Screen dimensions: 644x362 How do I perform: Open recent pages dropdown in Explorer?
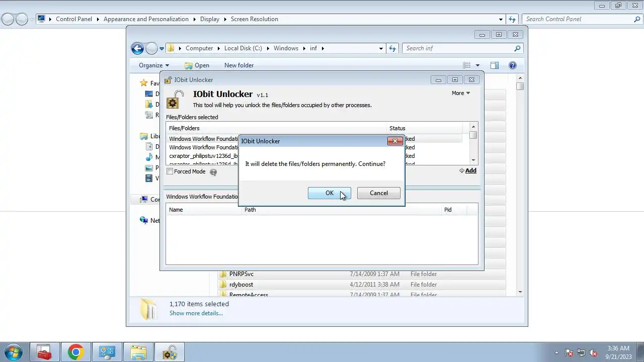tap(162, 49)
